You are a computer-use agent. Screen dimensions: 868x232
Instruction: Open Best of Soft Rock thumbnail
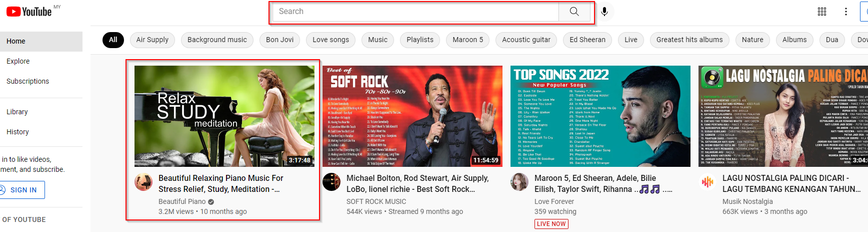[412, 116]
